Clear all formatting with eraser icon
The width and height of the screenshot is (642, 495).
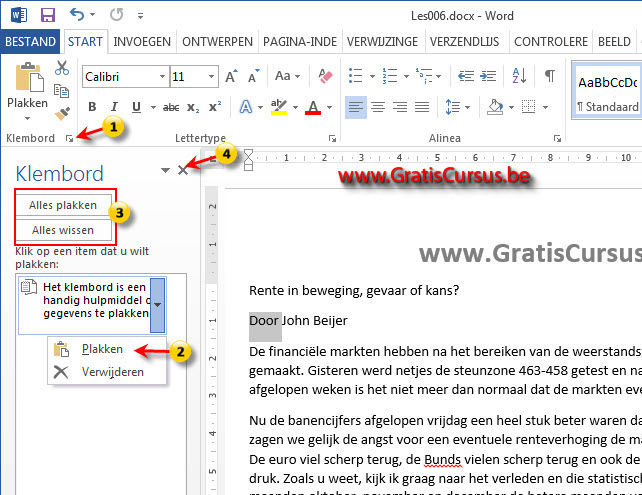325,76
